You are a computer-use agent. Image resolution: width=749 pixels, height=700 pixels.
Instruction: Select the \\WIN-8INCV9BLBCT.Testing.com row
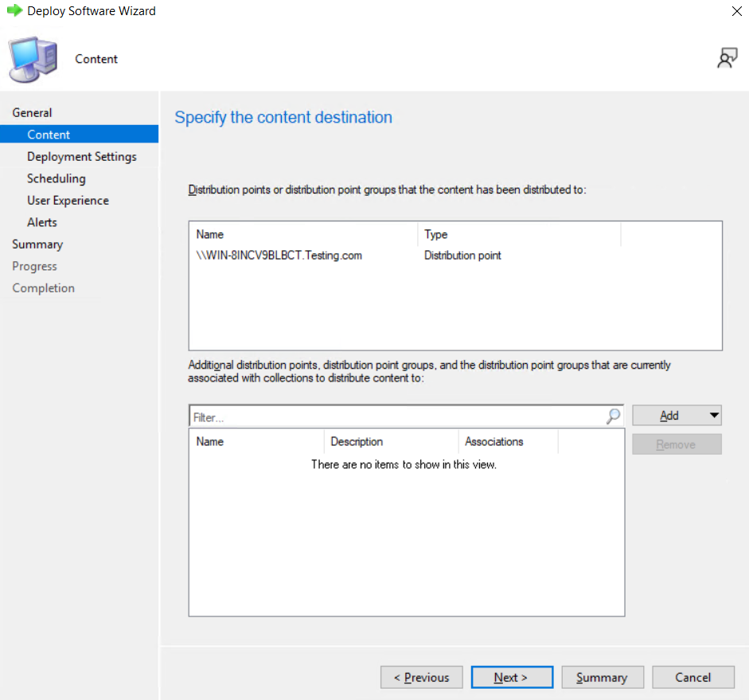coord(455,255)
